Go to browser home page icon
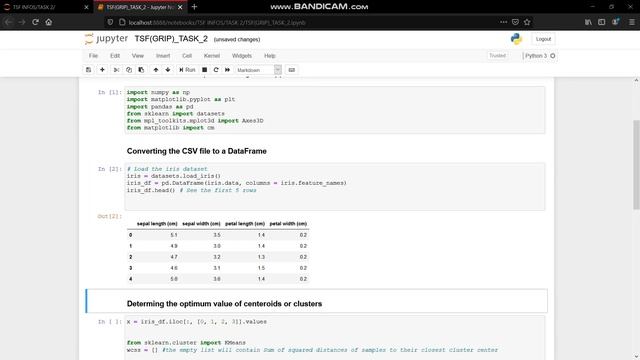 point(49,22)
